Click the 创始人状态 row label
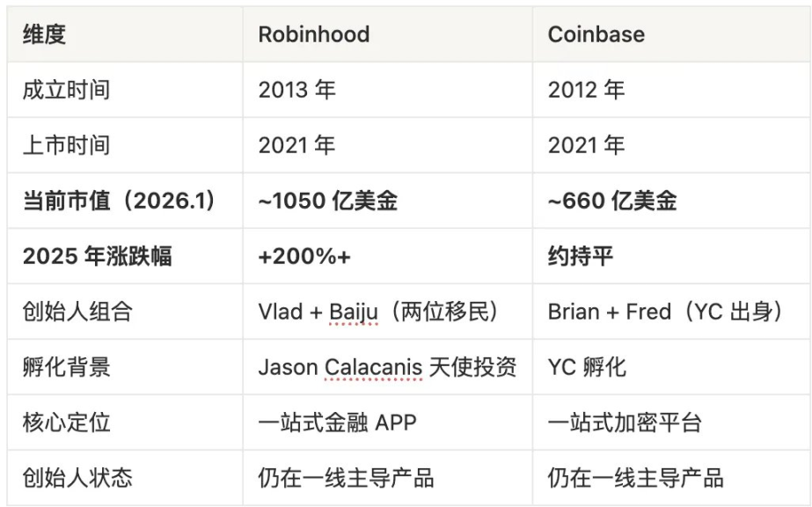 [x=77, y=478]
